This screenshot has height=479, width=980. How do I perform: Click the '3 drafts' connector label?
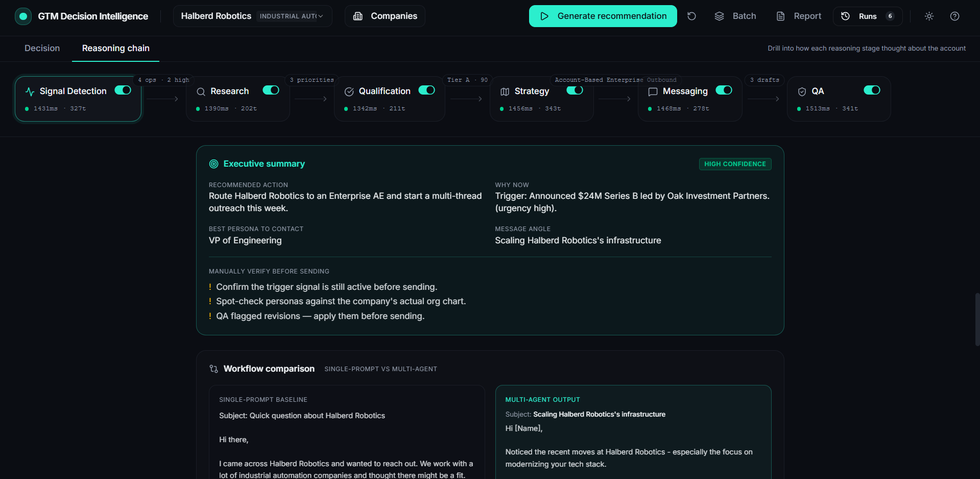pyautogui.click(x=764, y=80)
